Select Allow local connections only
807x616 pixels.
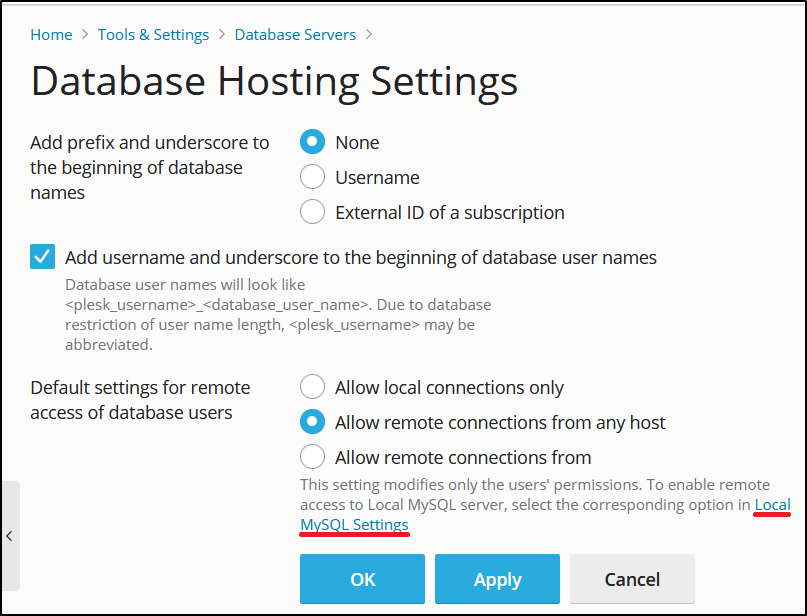pos(313,387)
